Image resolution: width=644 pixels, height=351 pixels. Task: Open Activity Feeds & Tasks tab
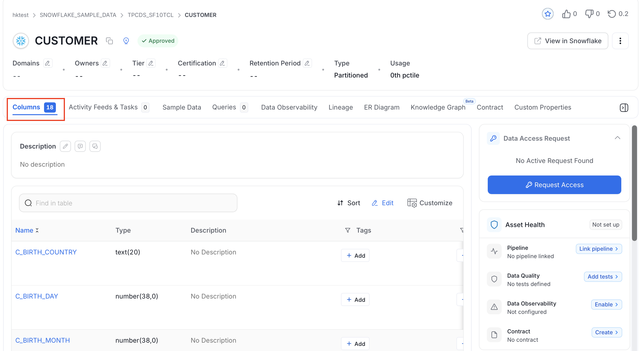click(x=109, y=107)
